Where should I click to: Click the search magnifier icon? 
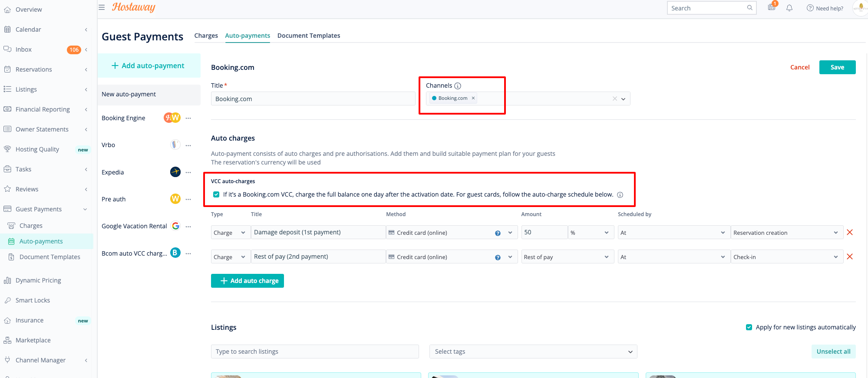point(749,8)
